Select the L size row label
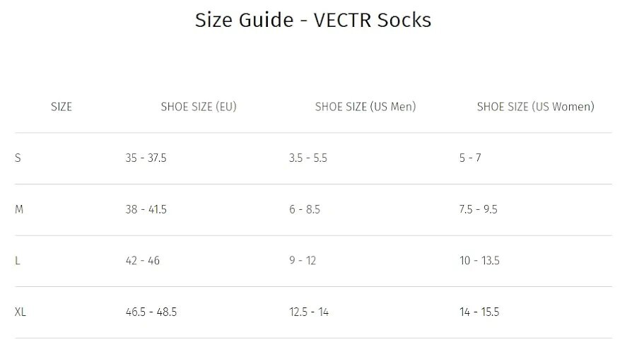The width and height of the screenshot is (632, 364). (18, 261)
